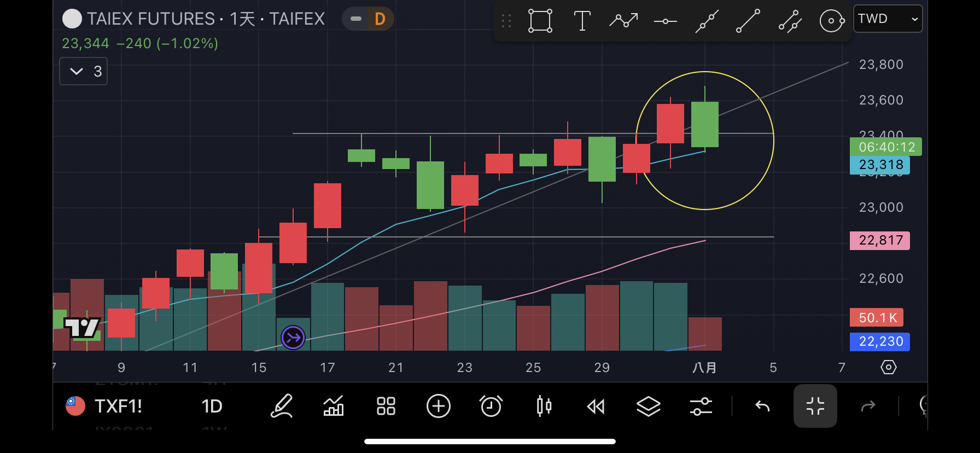Image resolution: width=980 pixels, height=453 pixels.
Task: Open the TWD currency dropdown
Action: [x=887, y=19]
